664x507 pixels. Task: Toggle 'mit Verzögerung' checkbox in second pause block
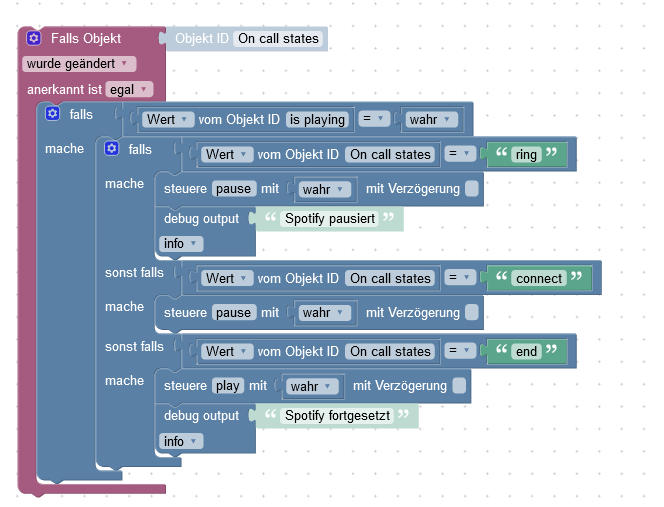point(472,313)
